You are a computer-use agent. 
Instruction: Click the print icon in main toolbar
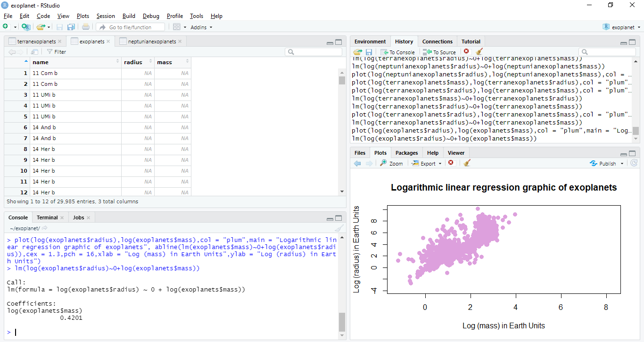click(85, 27)
